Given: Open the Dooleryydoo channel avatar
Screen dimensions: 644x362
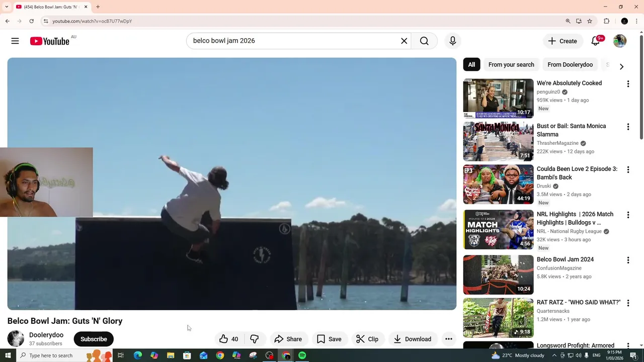Looking at the screenshot, I should coord(16,338).
